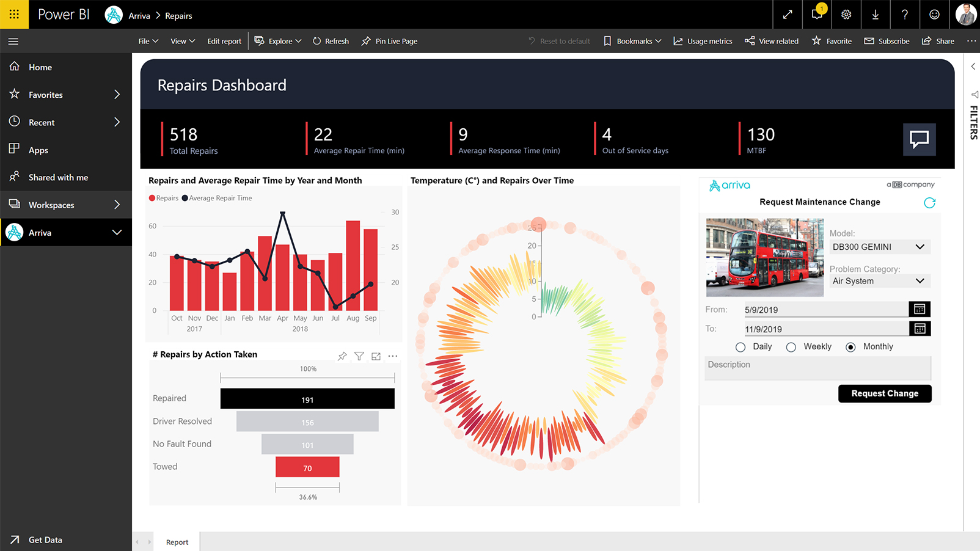
Task: Expand the Workspaces section in the sidebar
Action: (66, 205)
